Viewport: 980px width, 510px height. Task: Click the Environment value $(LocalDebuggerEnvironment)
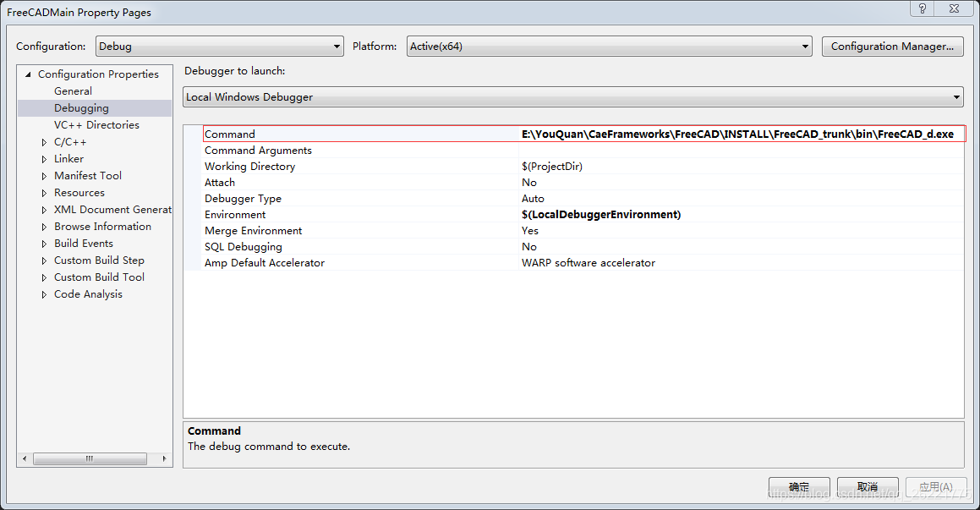(x=601, y=215)
